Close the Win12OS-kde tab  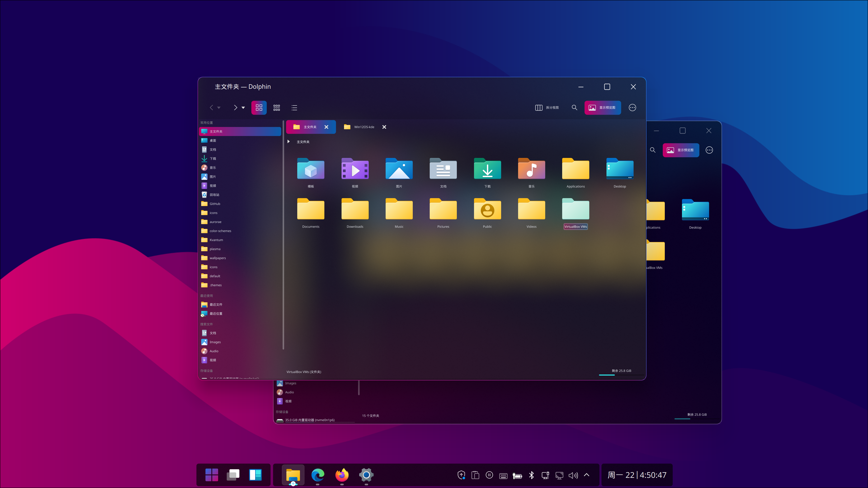pos(384,127)
